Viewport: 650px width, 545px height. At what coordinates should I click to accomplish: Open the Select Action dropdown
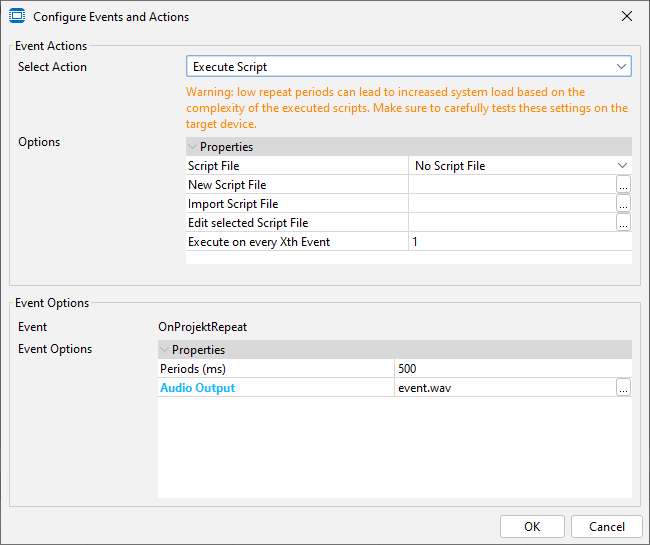coord(408,67)
